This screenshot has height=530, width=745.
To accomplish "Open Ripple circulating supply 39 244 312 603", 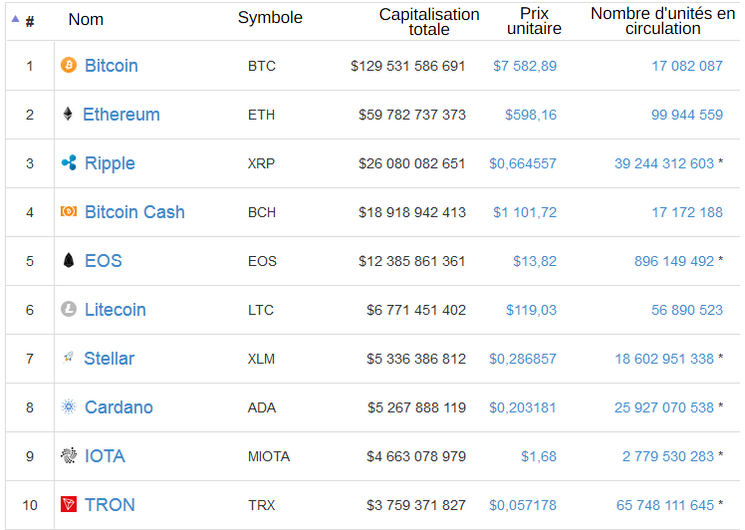I will click(664, 164).
